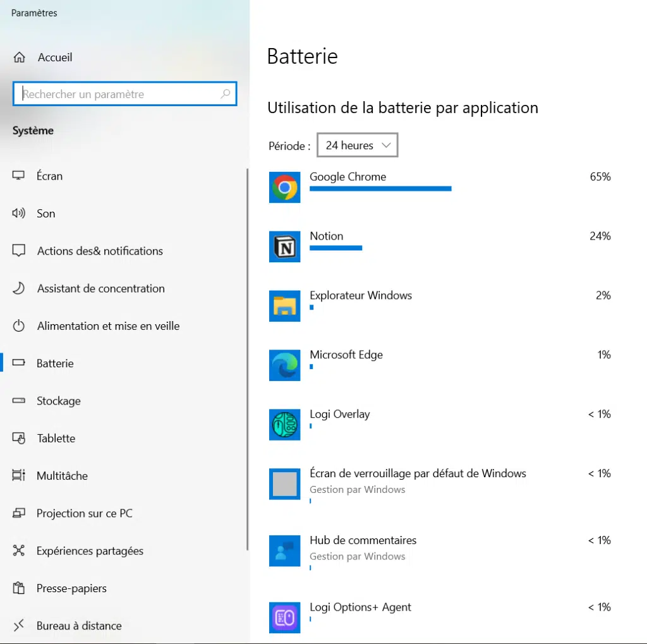
Task: Click the Logi Options+ Agent icon
Action: (x=285, y=618)
